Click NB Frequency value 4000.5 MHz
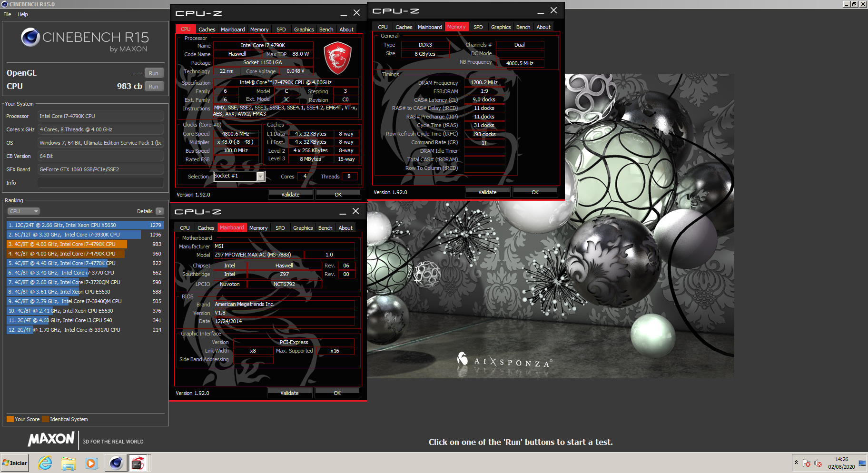868x473 pixels. [x=520, y=63]
